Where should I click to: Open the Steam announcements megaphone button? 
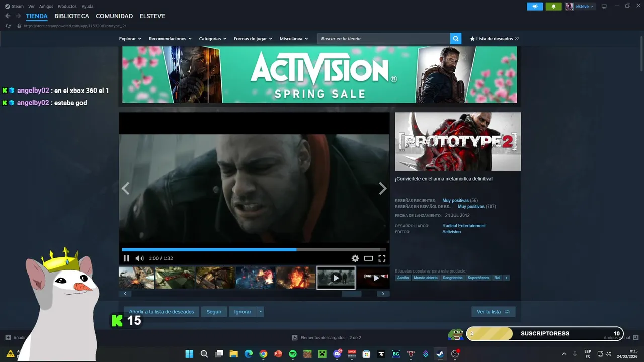[535, 6]
